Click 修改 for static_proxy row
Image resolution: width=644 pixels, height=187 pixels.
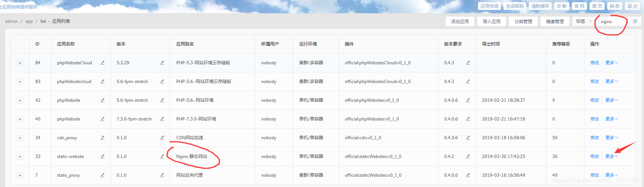[595, 175]
